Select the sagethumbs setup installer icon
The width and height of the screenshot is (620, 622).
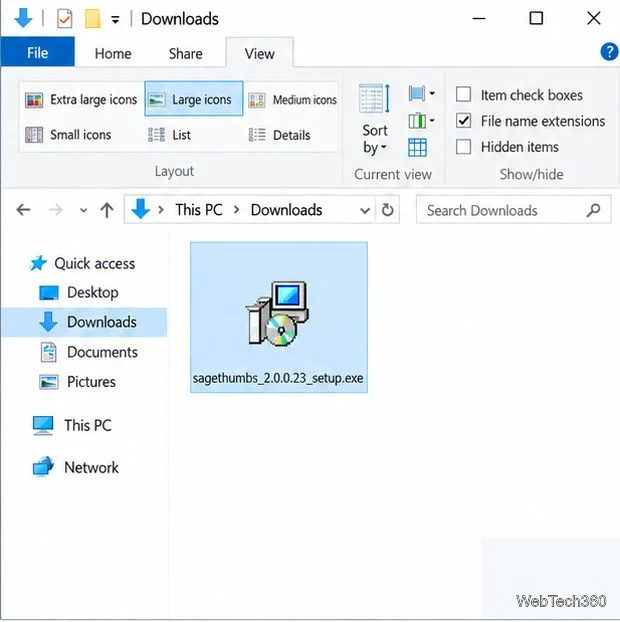(277, 313)
